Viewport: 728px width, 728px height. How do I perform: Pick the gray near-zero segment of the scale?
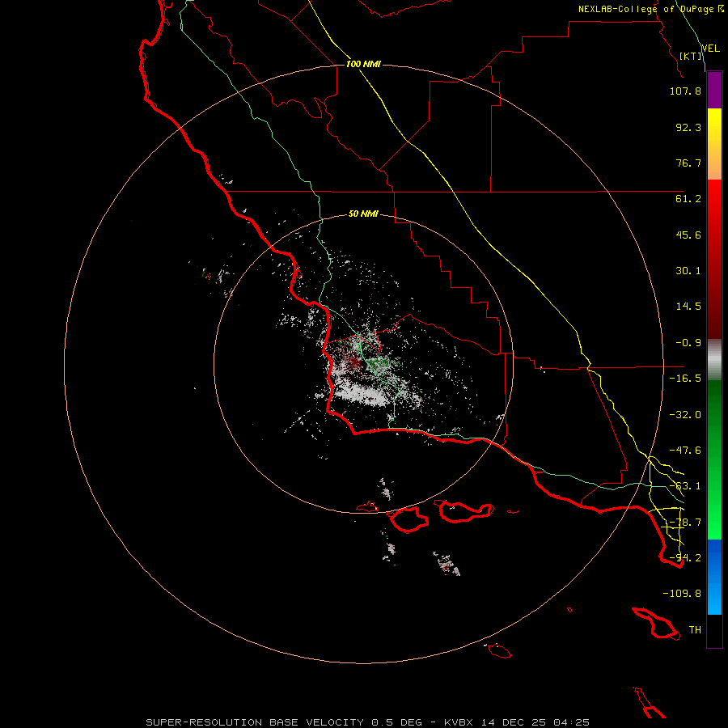(x=714, y=358)
